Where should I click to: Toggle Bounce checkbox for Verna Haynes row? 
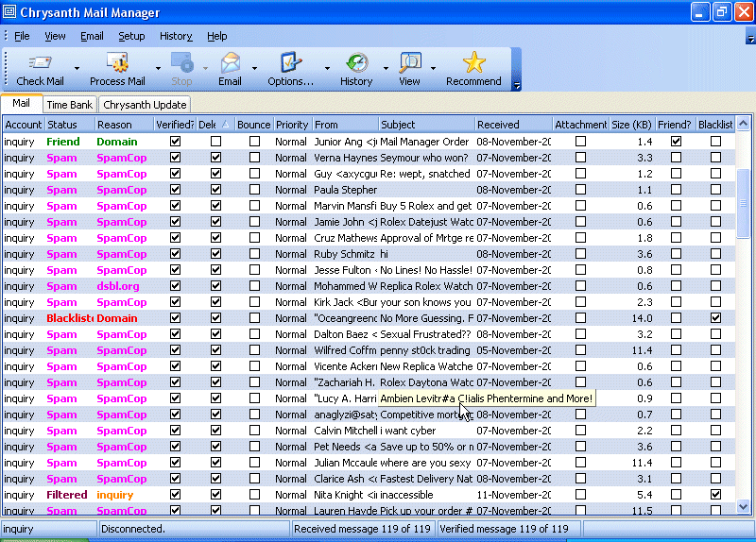click(x=254, y=158)
